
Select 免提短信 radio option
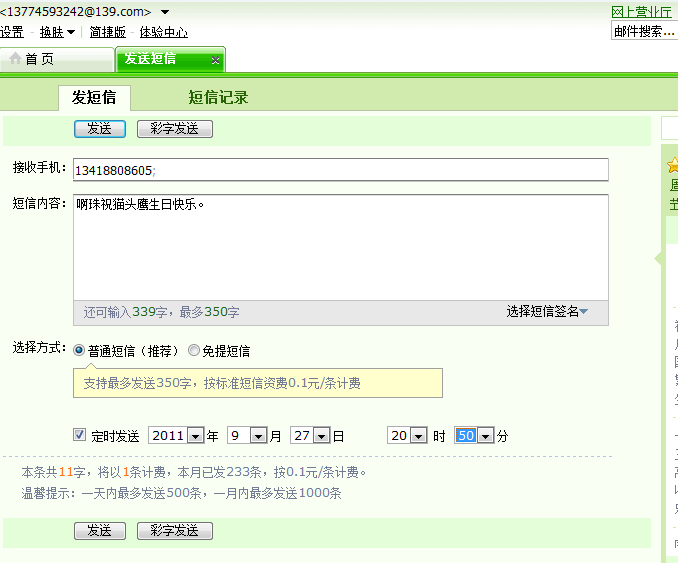tap(194, 350)
